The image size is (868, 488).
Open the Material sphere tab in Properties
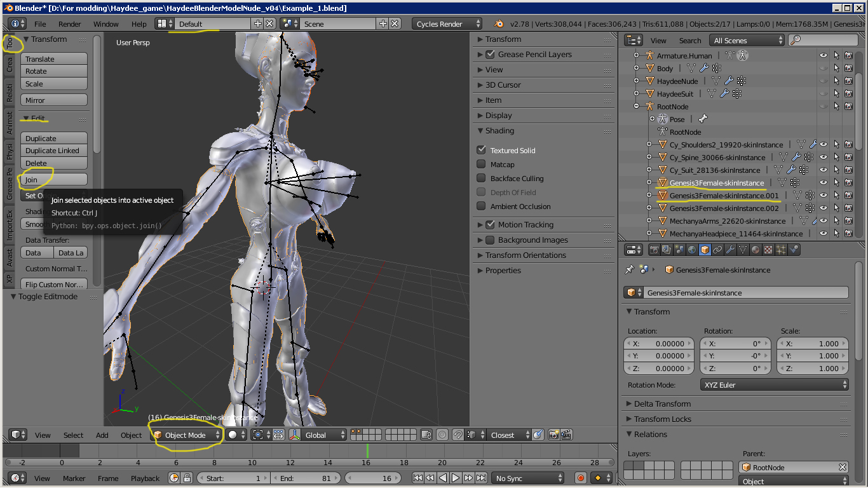[x=756, y=250]
